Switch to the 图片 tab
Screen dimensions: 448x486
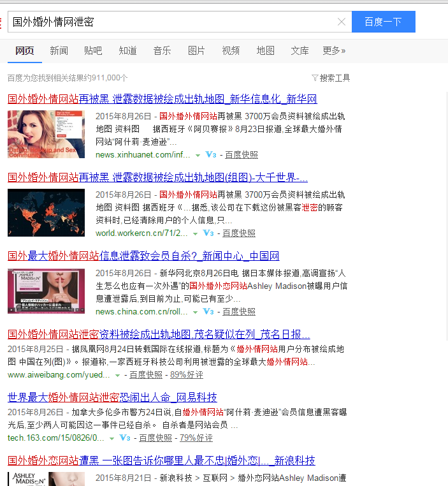pos(196,50)
